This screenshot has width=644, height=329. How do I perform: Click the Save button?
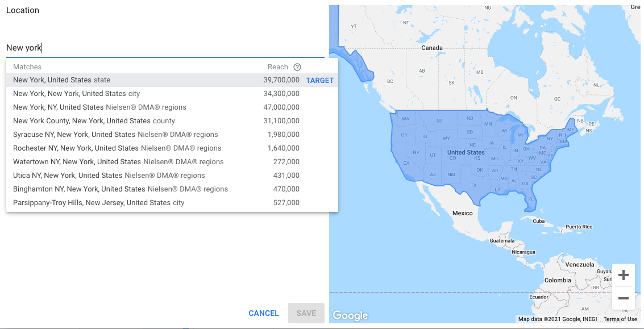pyautogui.click(x=306, y=313)
